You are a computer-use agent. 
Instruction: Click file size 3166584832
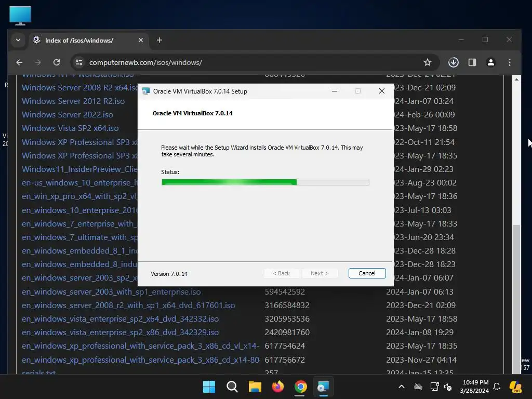click(287, 305)
